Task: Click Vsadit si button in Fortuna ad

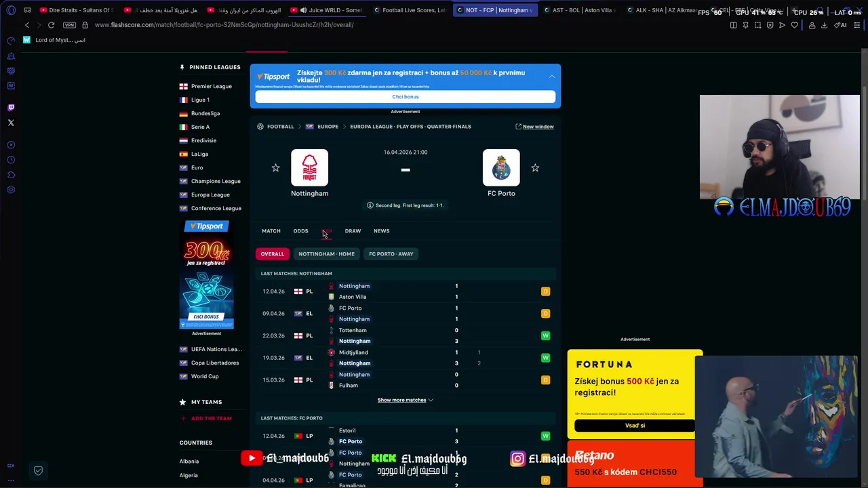Action: [x=635, y=426]
